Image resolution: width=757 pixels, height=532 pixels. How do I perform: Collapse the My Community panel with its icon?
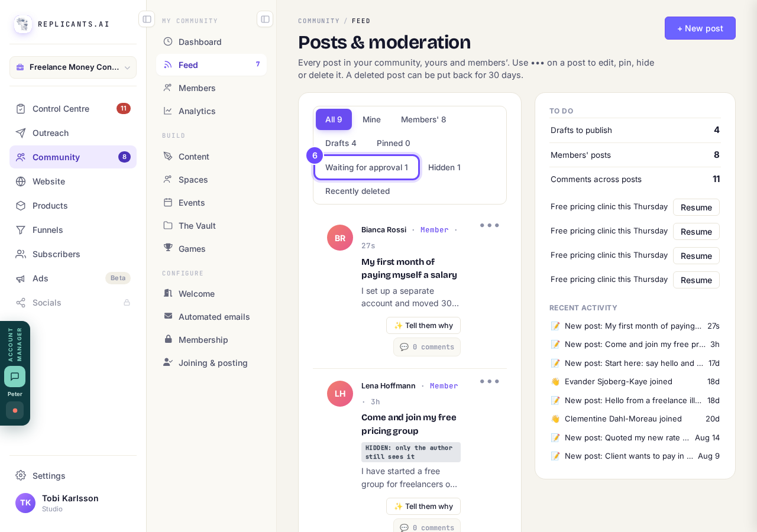point(265,19)
